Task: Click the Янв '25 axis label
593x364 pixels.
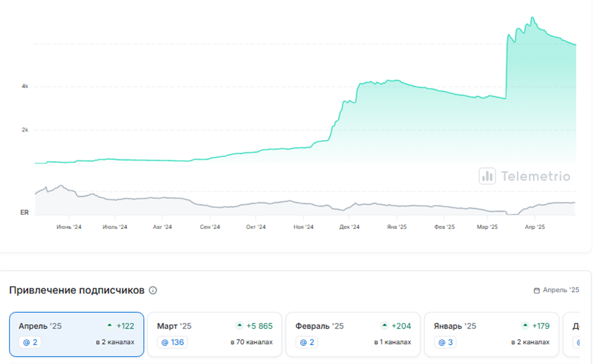Action: [x=397, y=227]
